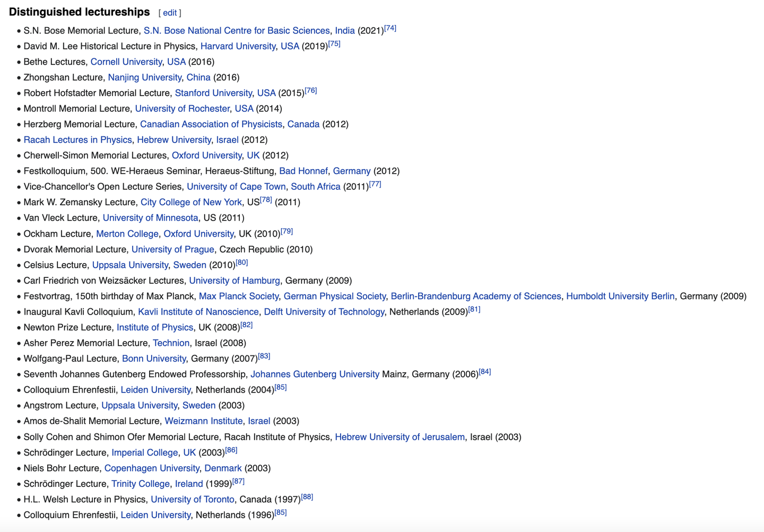The image size is (764, 532).
Task: View reference 76 after the Hofstadter lecture
Action: click(311, 90)
